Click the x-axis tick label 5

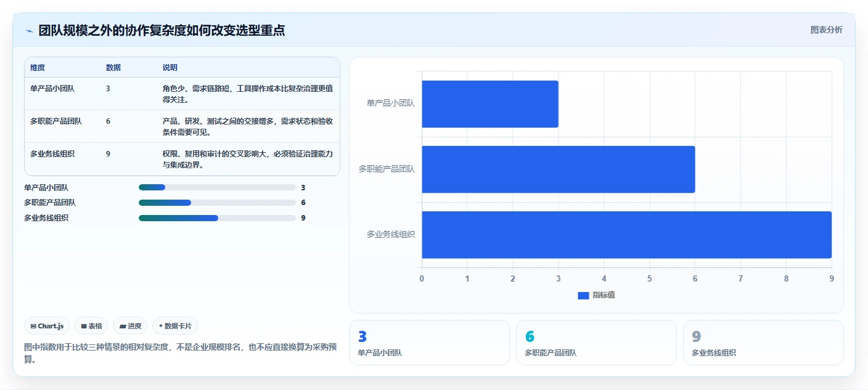point(650,278)
